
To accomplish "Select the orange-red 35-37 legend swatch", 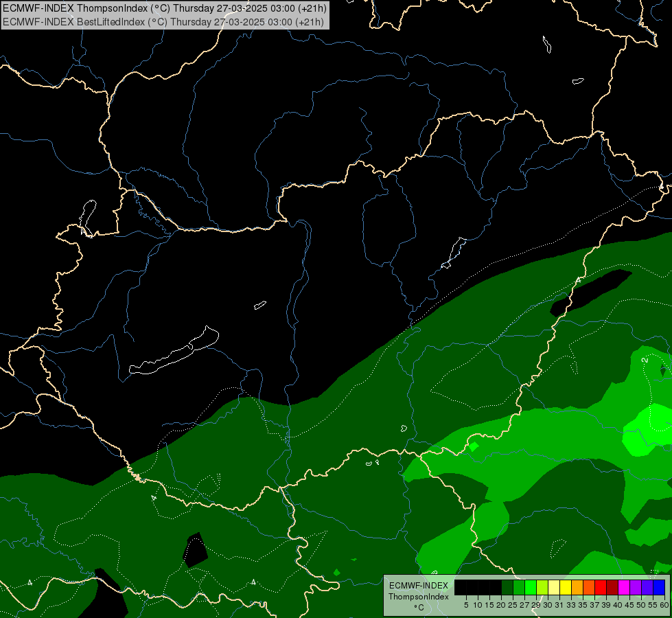I will point(589,587).
